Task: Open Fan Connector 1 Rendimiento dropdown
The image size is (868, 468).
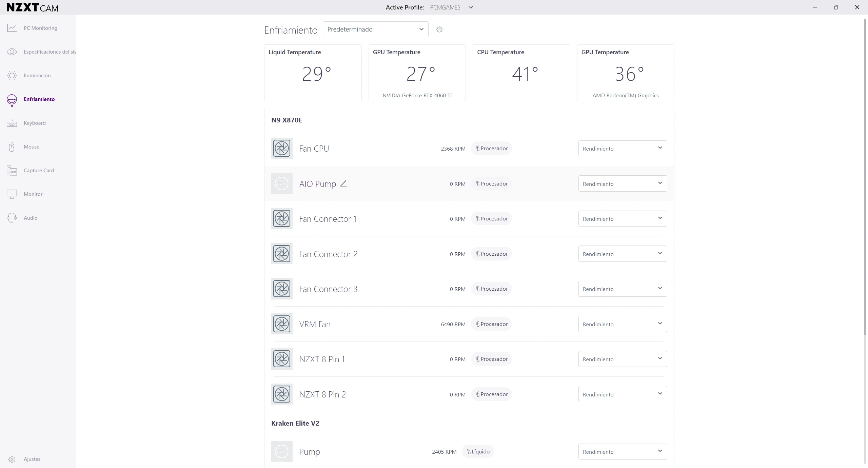Action: tap(623, 218)
